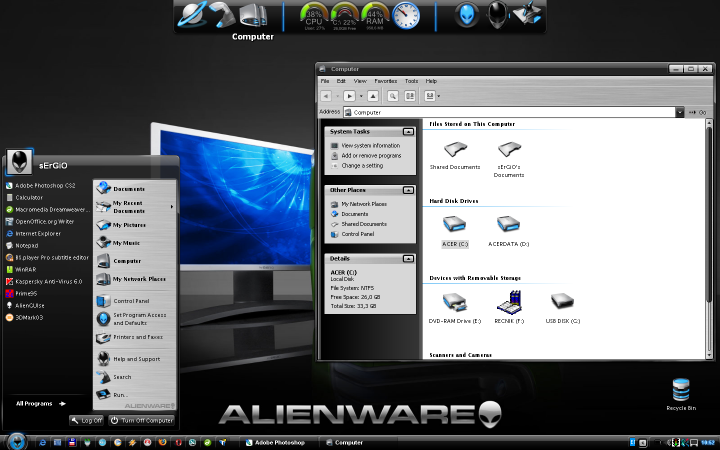Click the RAM gauge in the dock

point(375,17)
